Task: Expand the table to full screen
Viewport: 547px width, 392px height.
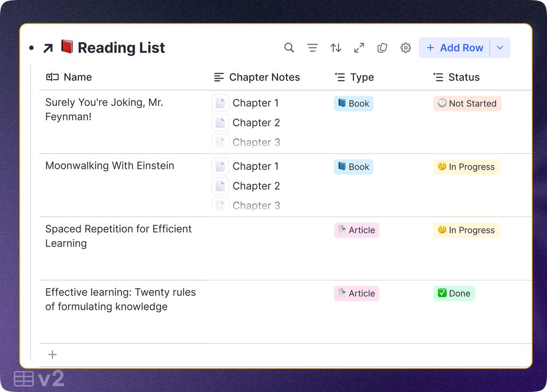Action: click(x=359, y=48)
